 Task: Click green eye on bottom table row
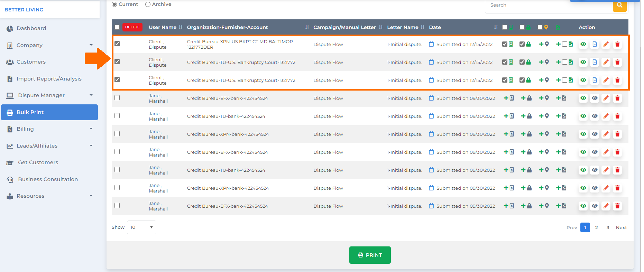click(x=583, y=206)
